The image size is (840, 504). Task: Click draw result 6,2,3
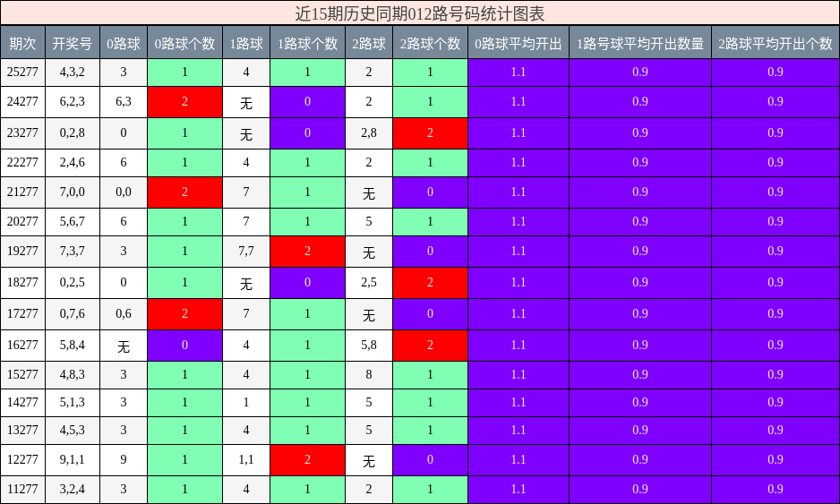coord(73,102)
